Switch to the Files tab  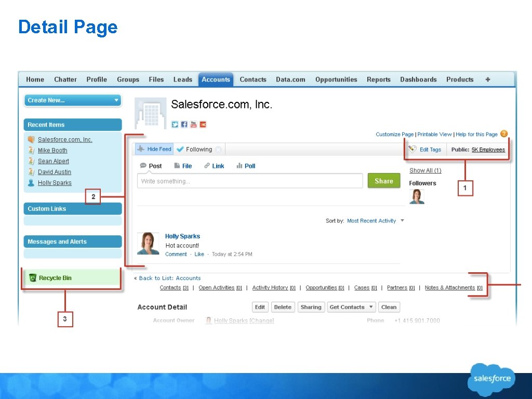point(156,79)
